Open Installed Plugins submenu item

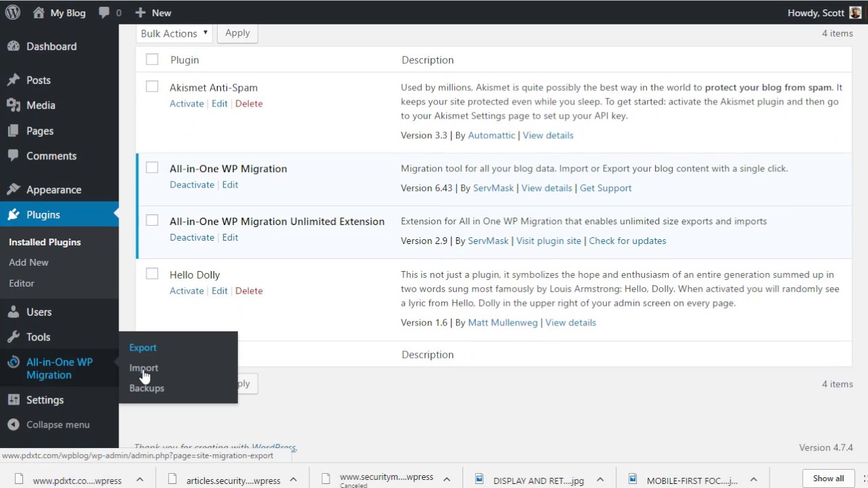(x=45, y=242)
